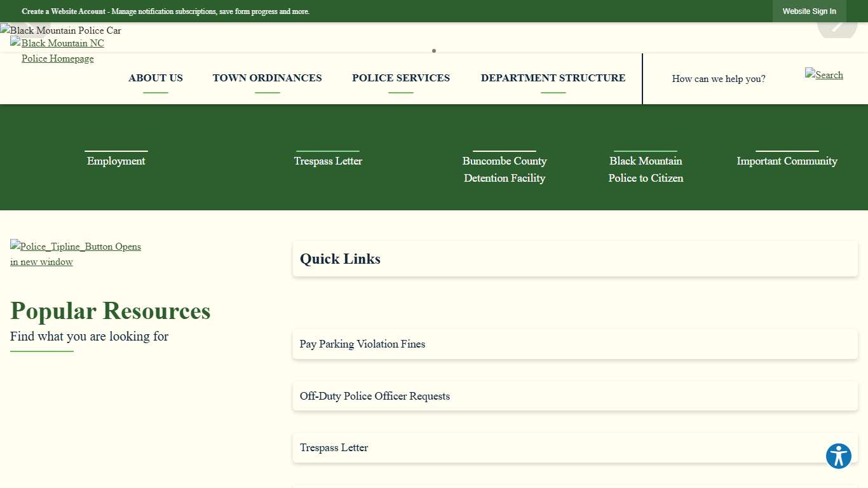Screen dimensions: 868x488
Task: Go to Trespass Letter in green banner
Action: (x=328, y=161)
